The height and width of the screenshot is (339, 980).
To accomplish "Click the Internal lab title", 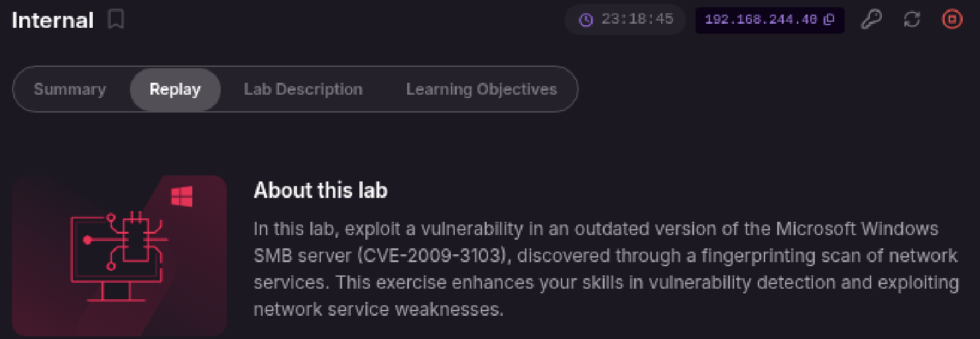I will (53, 21).
